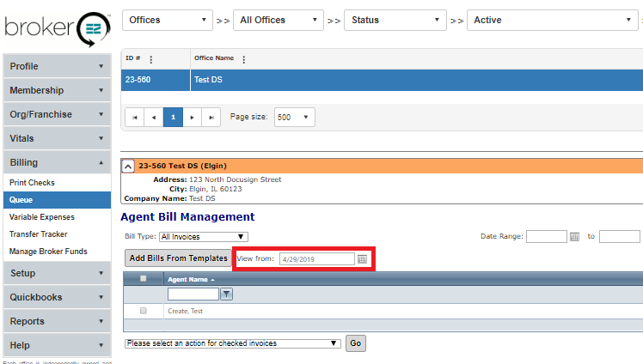643x364 pixels.
Task: Collapse the 23-560 Test DS office panel
Action: (128, 166)
